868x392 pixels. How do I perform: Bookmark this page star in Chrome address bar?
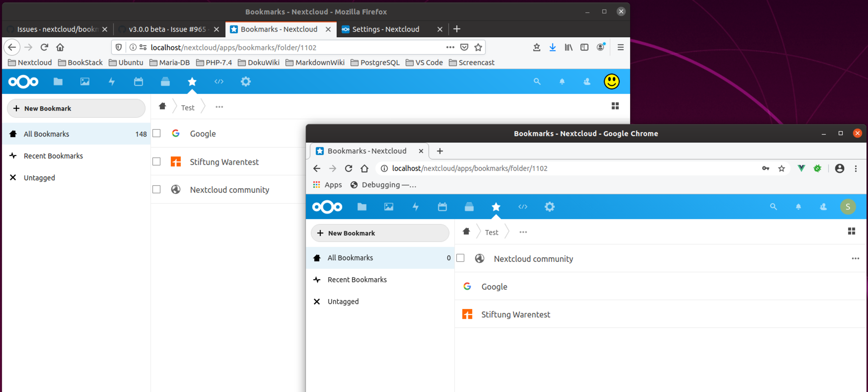click(x=781, y=168)
